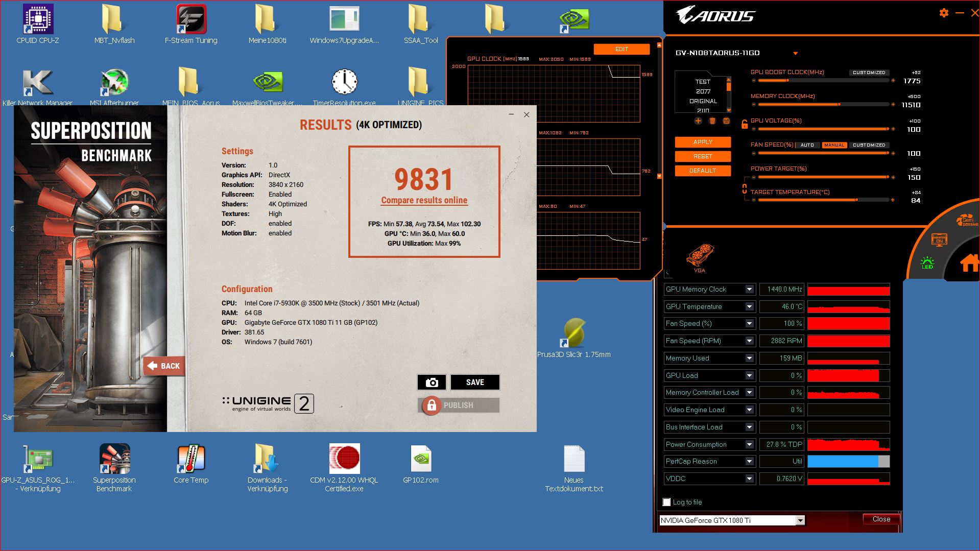This screenshot has width=980, height=551.
Task: Open the GPU Temperature sensor dropdown
Action: (749, 307)
